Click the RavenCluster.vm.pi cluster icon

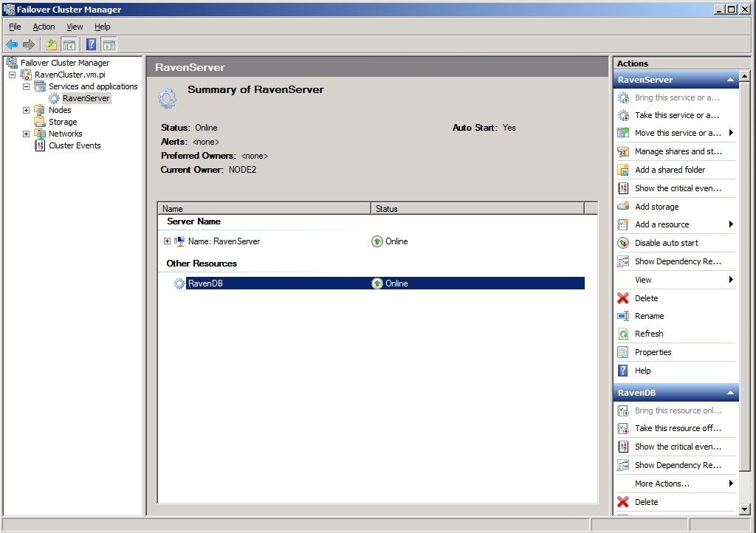point(26,75)
